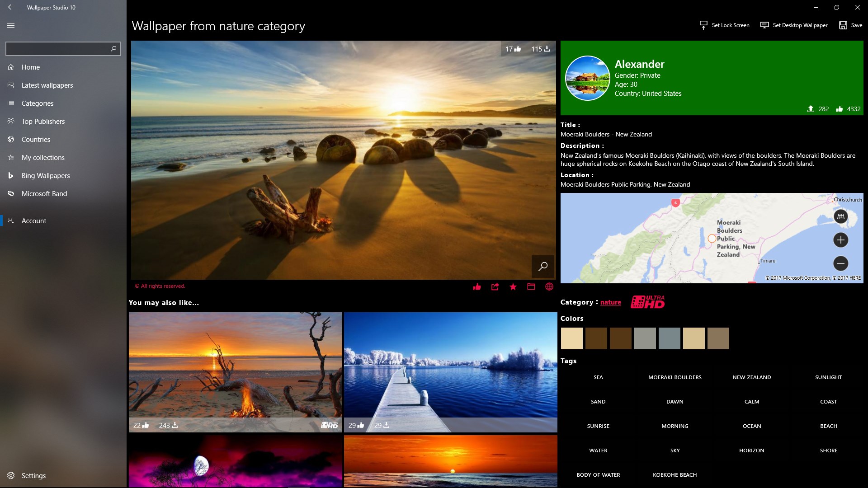The width and height of the screenshot is (868, 488).
Task: Share the wallpaper via the share icon
Action: point(495,286)
